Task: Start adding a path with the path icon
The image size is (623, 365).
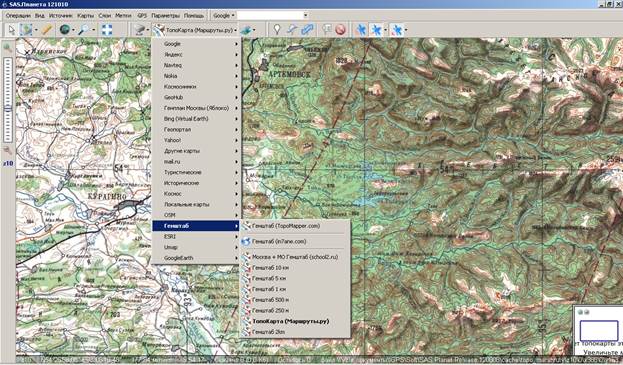Action: point(292,30)
